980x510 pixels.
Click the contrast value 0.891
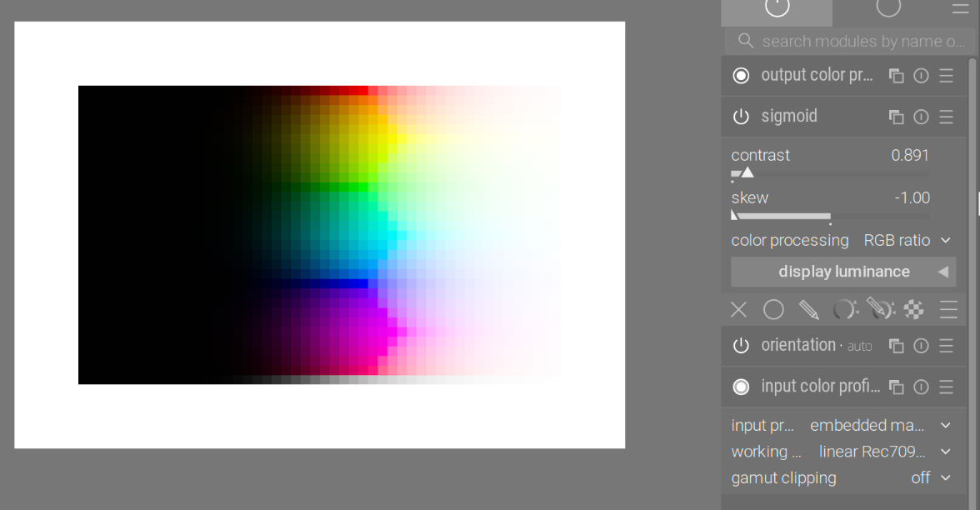(910, 155)
